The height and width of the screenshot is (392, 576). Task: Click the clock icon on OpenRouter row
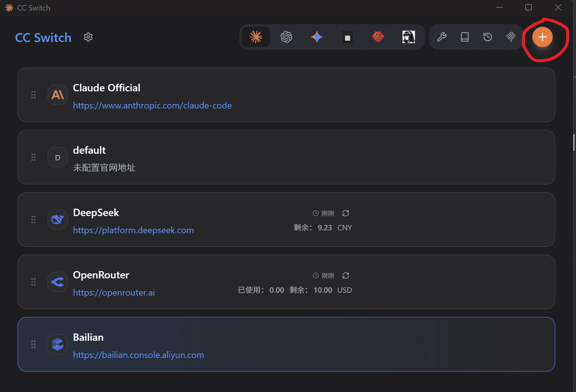[316, 276]
